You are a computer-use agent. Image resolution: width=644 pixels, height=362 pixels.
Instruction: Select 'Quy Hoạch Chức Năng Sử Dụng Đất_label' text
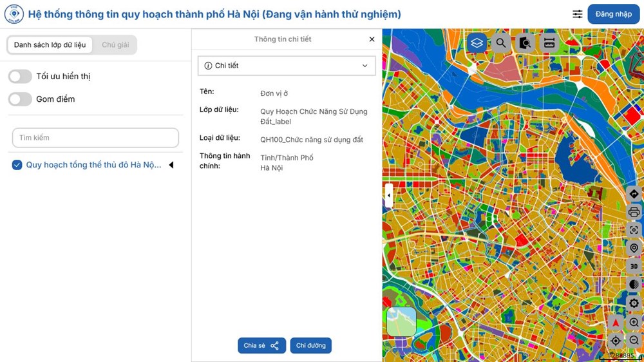click(x=314, y=117)
